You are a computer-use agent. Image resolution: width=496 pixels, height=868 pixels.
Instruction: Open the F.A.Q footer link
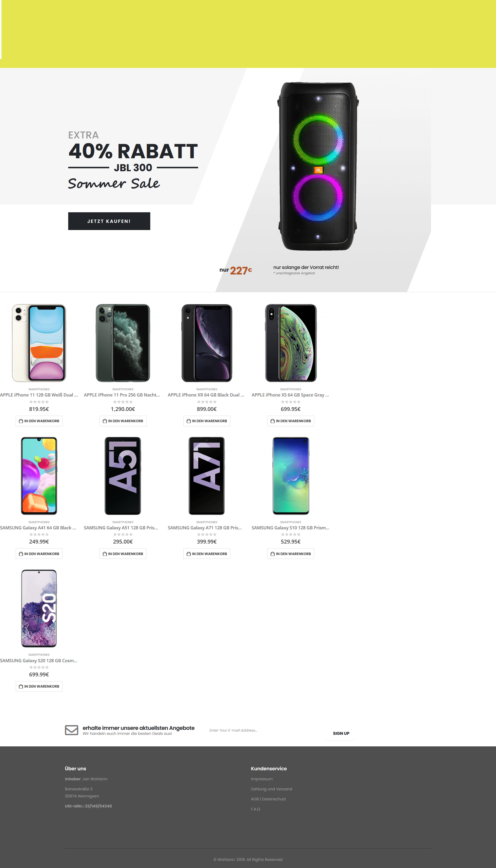point(255,809)
